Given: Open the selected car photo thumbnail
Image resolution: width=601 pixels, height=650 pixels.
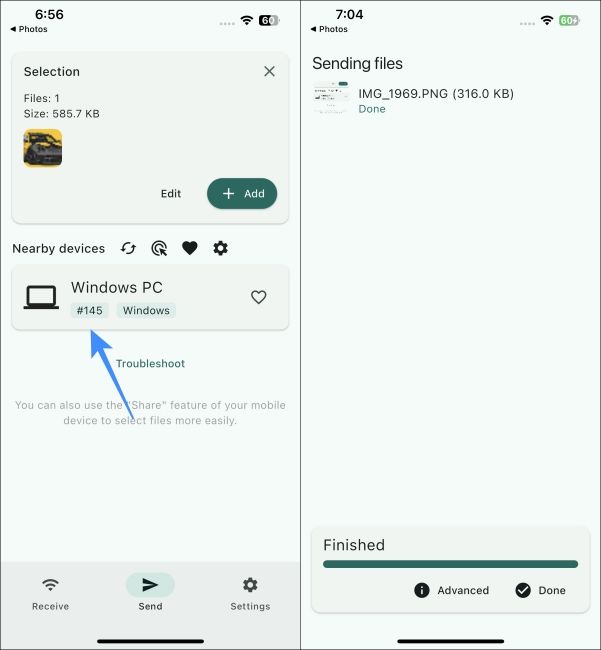Looking at the screenshot, I should 43,148.
